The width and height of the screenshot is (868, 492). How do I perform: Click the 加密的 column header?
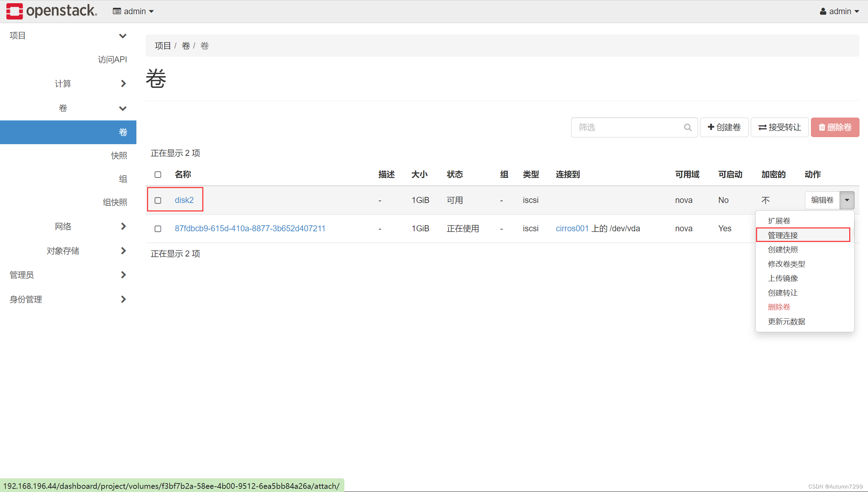pyautogui.click(x=773, y=174)
